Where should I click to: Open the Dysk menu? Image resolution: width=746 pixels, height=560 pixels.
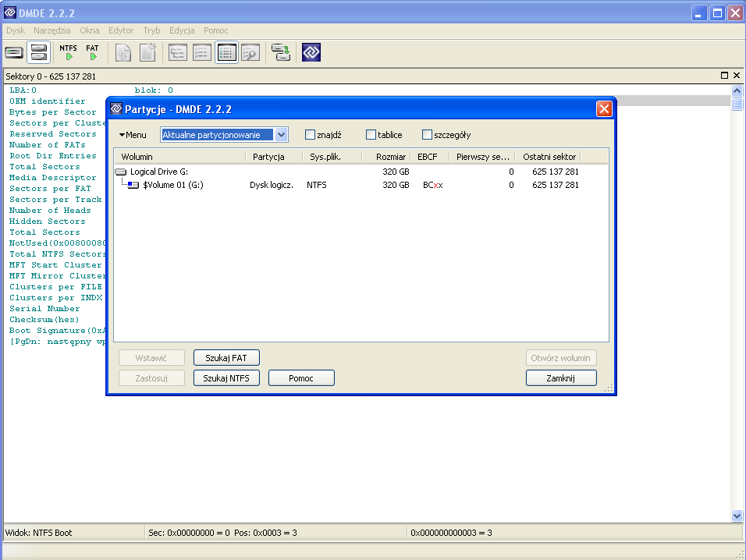click(x=16, y=30)
